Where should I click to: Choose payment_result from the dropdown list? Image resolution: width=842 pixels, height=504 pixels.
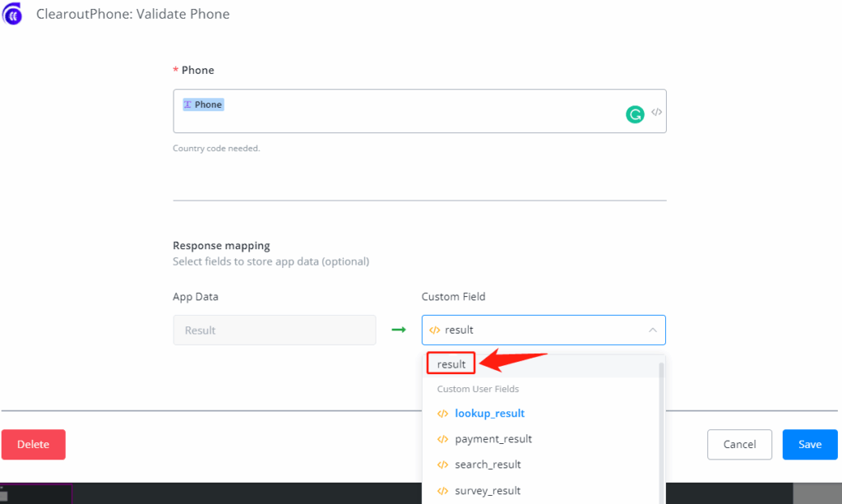[x=493, y=439]
